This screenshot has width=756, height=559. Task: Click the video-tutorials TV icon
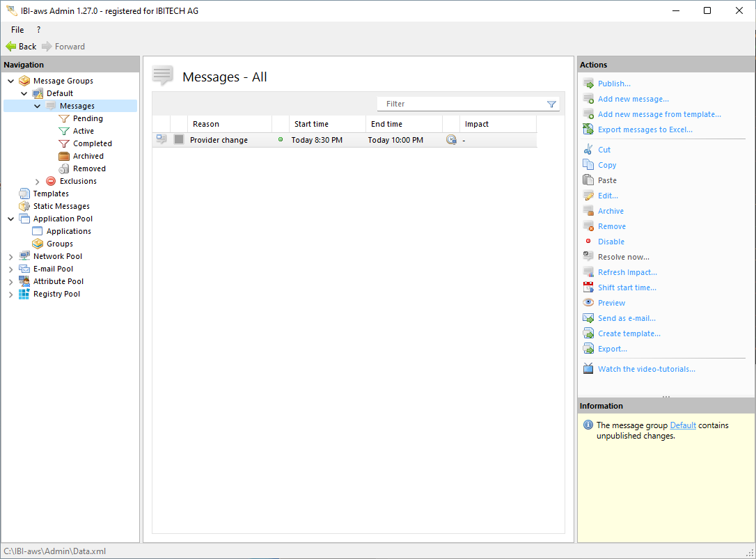(588, 369)
